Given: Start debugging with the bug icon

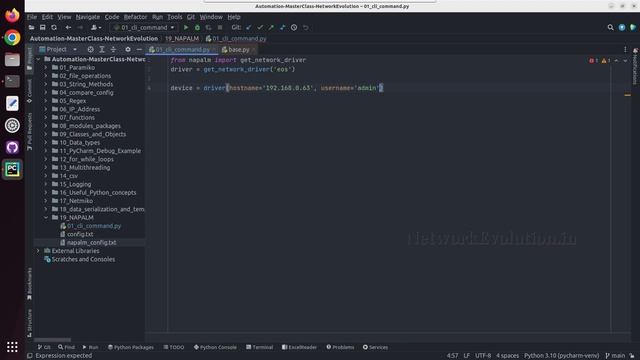Looking at the screenshot, I should (197, 27).
